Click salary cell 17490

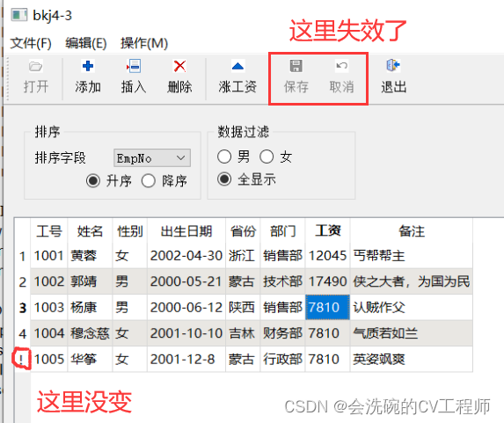pos(327,281)
